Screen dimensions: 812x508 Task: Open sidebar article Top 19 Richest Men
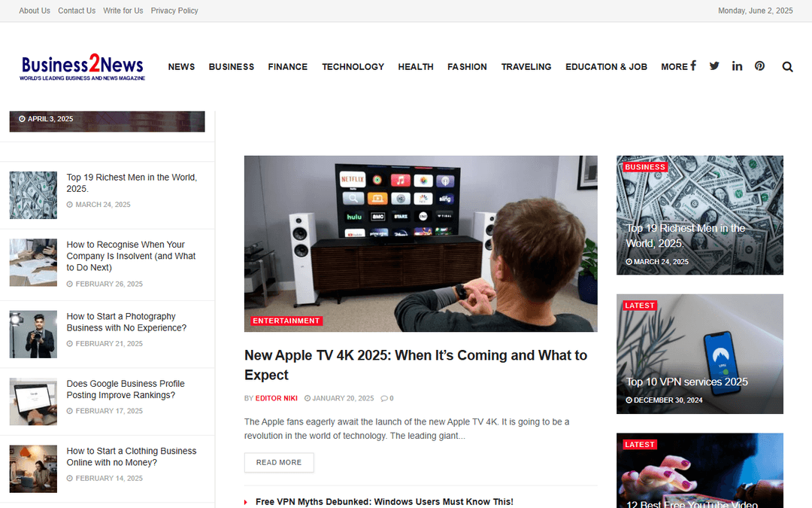point(132,183)
